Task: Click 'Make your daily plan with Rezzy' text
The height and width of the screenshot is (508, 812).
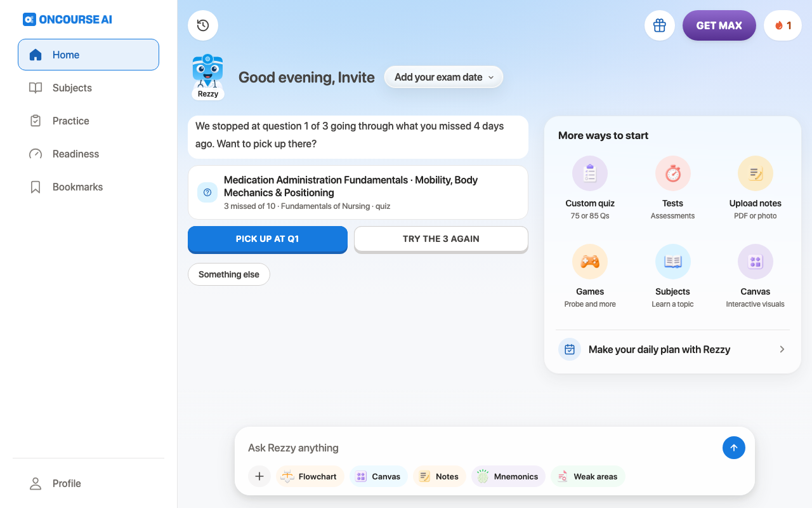Action: [x=659, y=349]
